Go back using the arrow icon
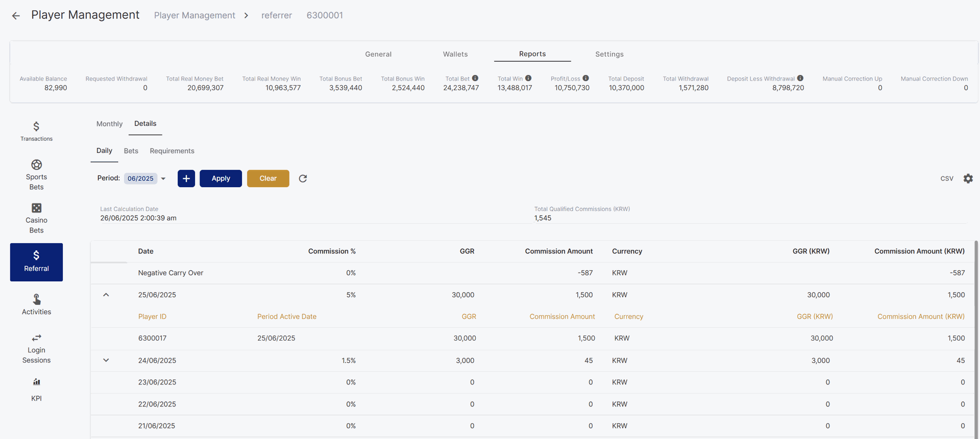 click(x=16, y=16)
